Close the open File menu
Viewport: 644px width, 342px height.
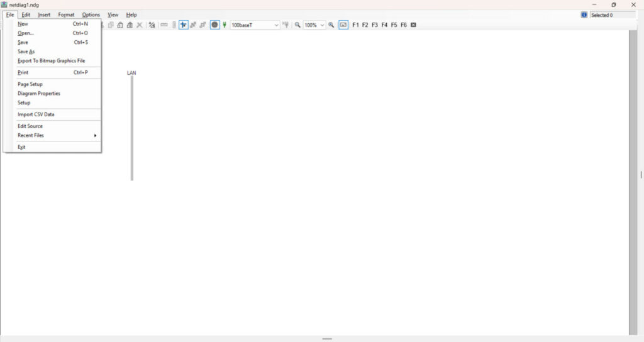[x=10, y=15]
